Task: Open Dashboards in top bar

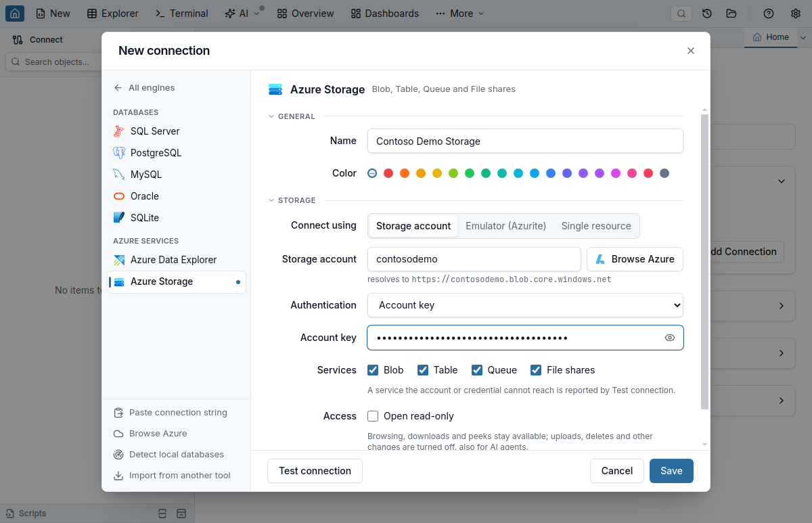Action: 386,14
